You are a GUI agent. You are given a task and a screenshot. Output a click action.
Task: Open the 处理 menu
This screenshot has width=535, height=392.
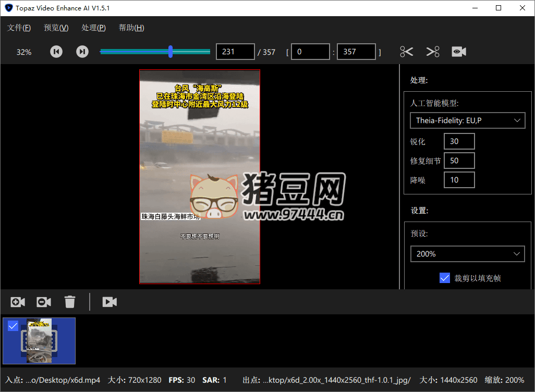tap(93, 28)
